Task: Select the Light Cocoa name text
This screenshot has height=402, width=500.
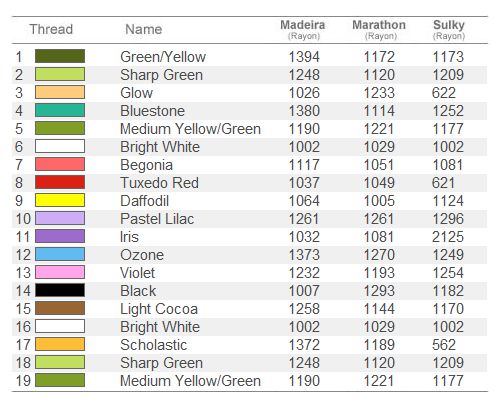Action: pos(159,309)
